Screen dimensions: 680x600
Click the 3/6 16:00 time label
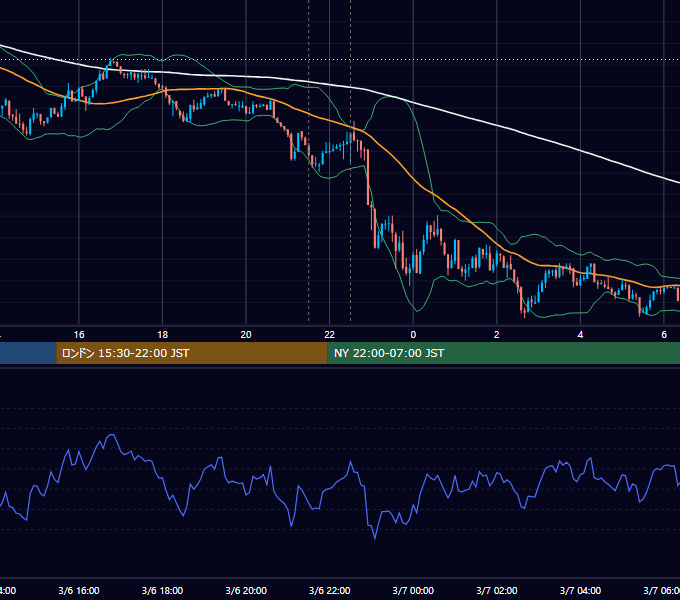coord(79,590)
